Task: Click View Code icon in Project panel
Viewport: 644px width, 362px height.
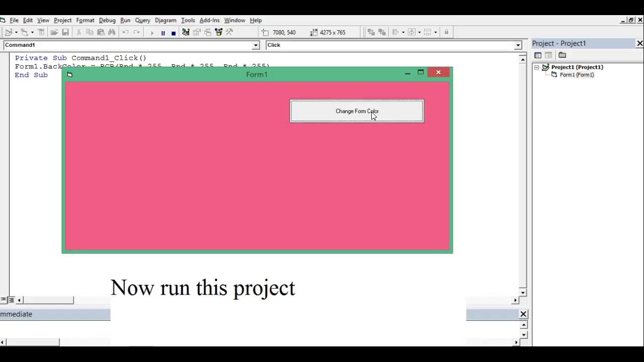Action: 538,55
